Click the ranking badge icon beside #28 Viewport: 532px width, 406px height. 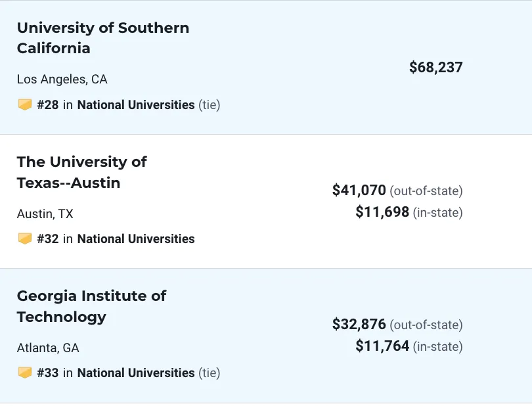point(25,104)
